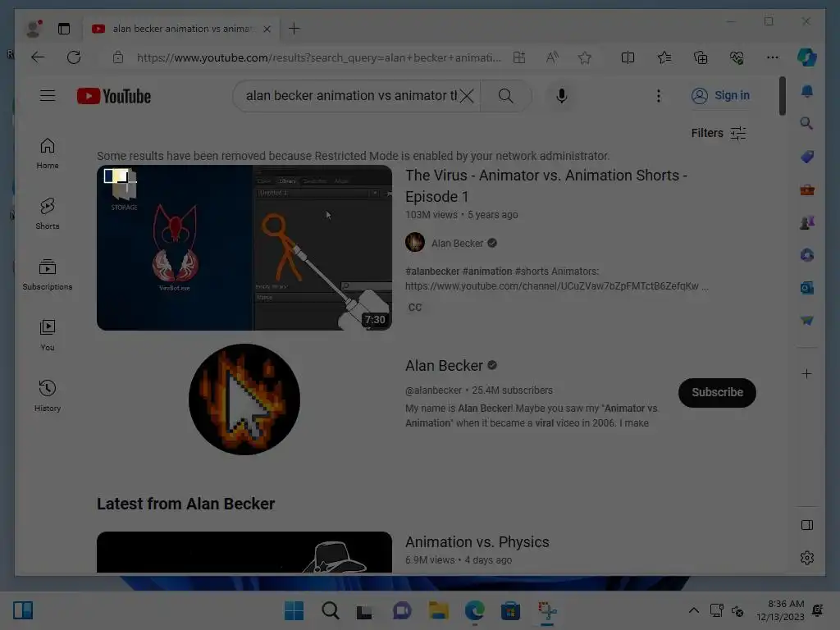840x630 pixels.
Task: Activate Read aloud in address bar
Action: (552, 57)
